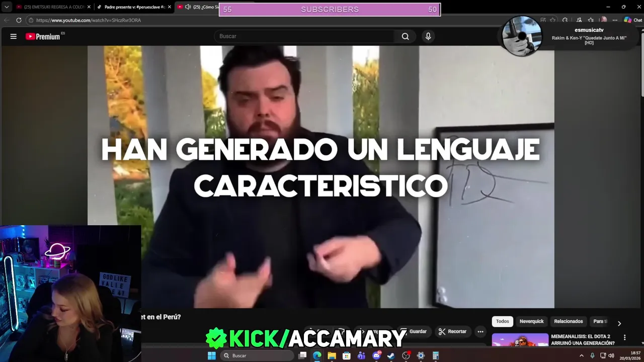Select the Neverquick filter chip
This screenshot has width=644, height=362.
[x=532, y=321]
